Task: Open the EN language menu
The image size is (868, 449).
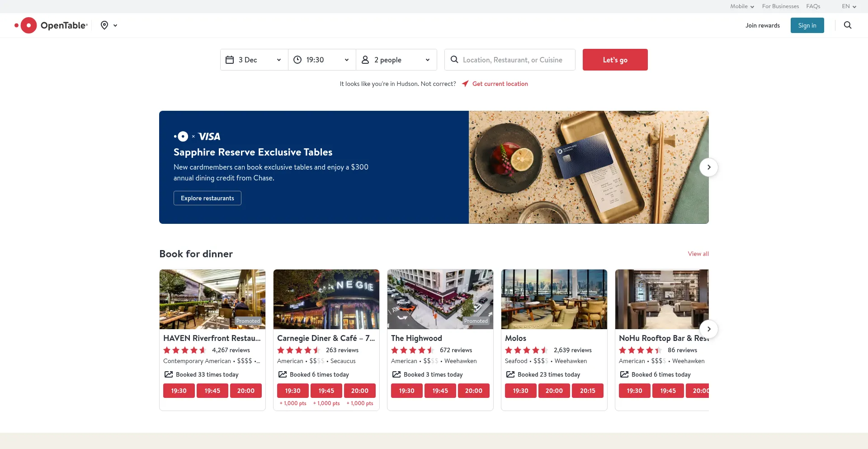Action: 849,6
